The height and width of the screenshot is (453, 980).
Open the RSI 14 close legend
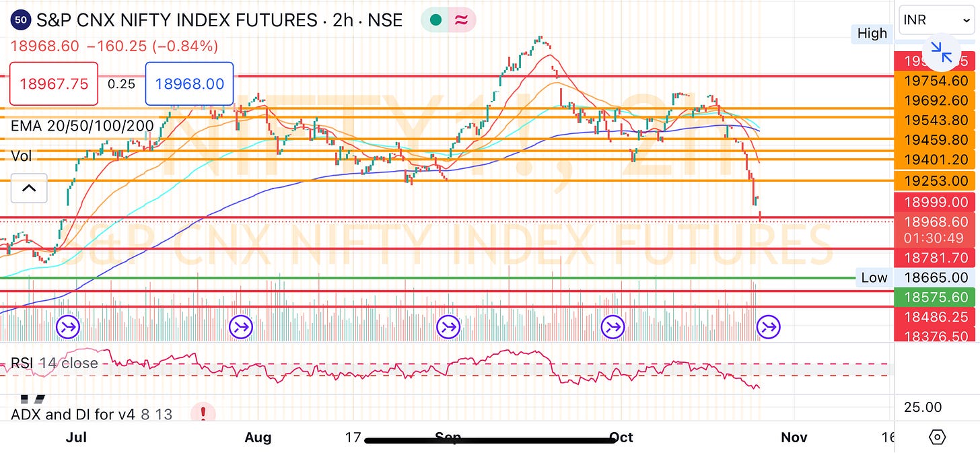pos(55,363)
